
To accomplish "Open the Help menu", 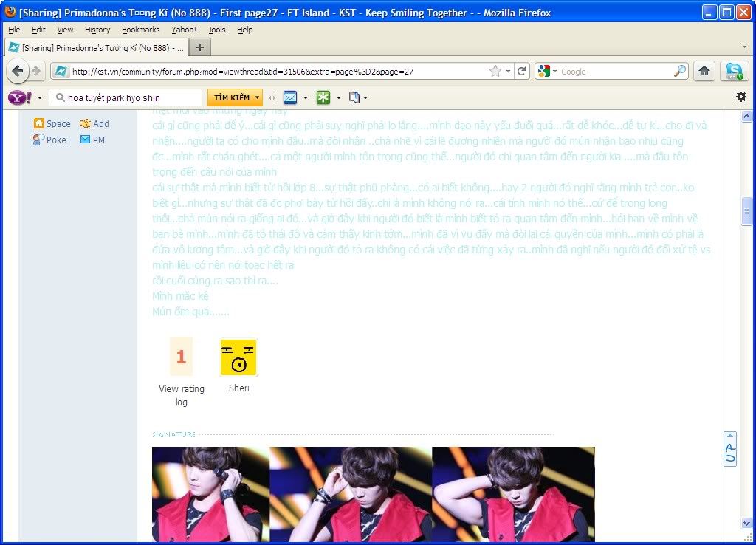I will tap(245, 30).
